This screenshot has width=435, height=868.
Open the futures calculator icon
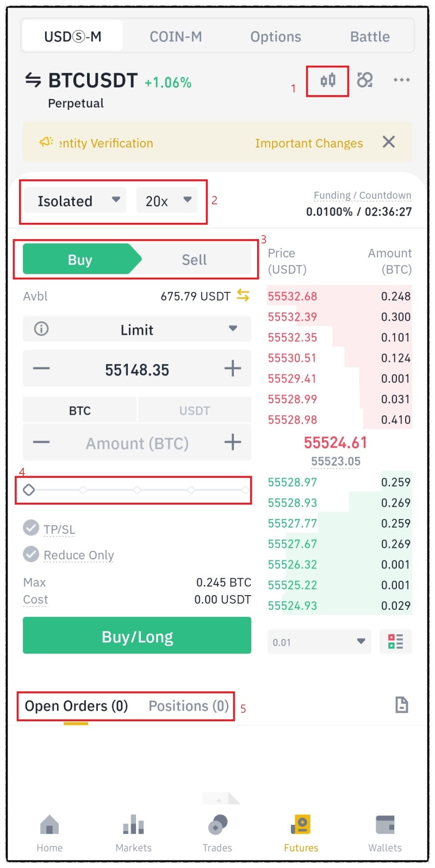click(365, 80)
